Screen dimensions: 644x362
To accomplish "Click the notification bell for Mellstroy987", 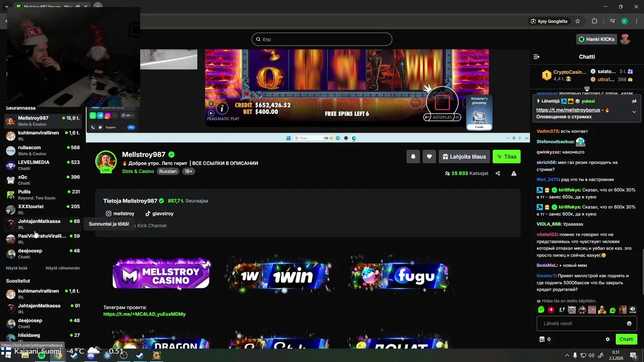I will coord(413,157).
